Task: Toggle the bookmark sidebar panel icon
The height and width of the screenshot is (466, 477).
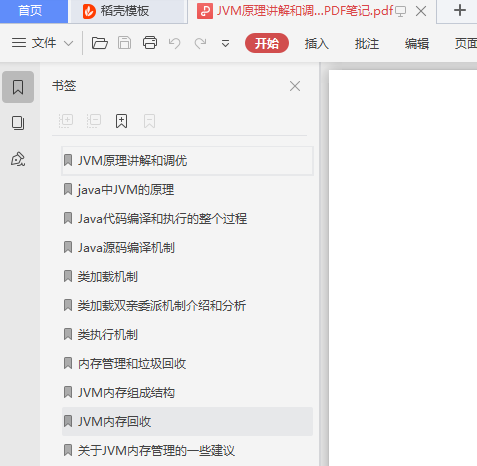Action: click(x=18, y=87)
